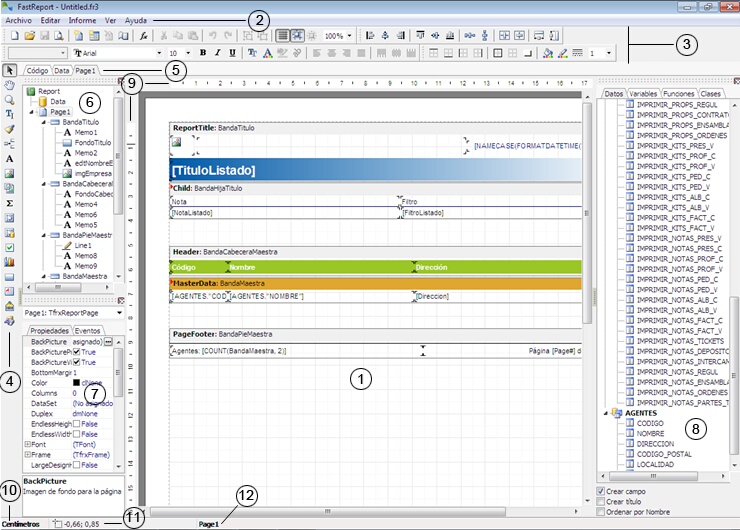Check the Crear título option
This screenshot has width=740, height=530.
(x=600, y=501)
